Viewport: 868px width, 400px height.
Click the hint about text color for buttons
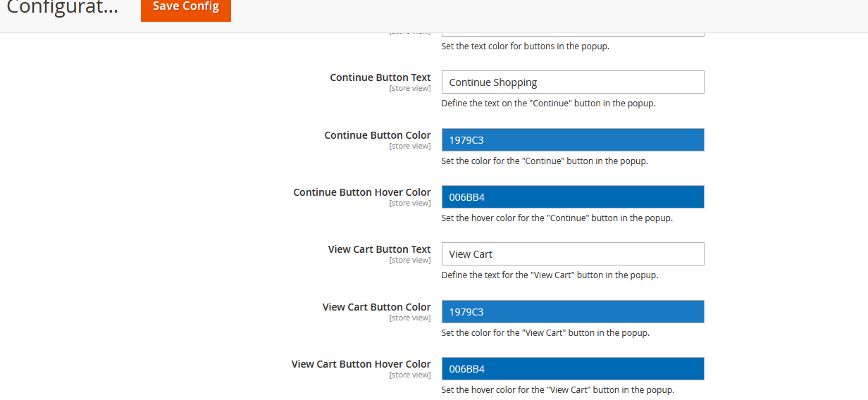(x=525, y=46)
